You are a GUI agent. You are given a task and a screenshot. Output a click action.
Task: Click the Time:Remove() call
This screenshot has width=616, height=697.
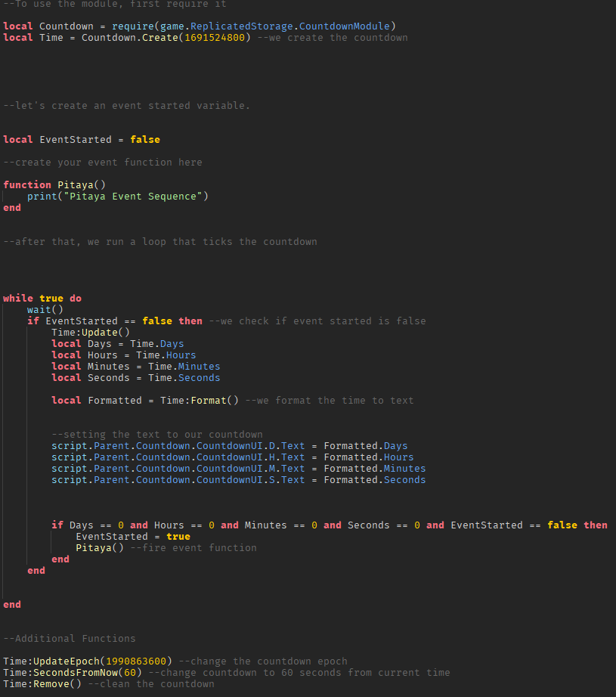[x=42, y=684]
